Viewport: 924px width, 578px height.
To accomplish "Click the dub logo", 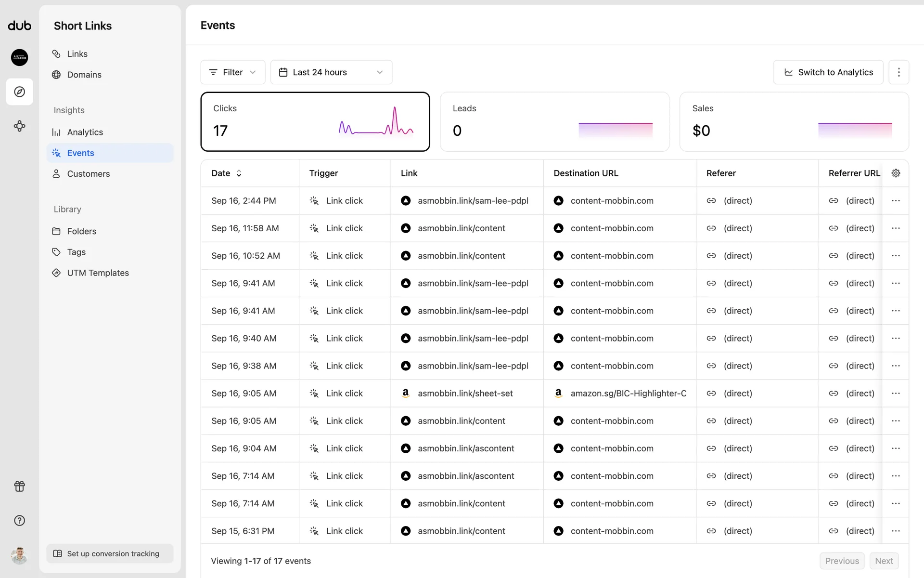I will coord(19,26).
